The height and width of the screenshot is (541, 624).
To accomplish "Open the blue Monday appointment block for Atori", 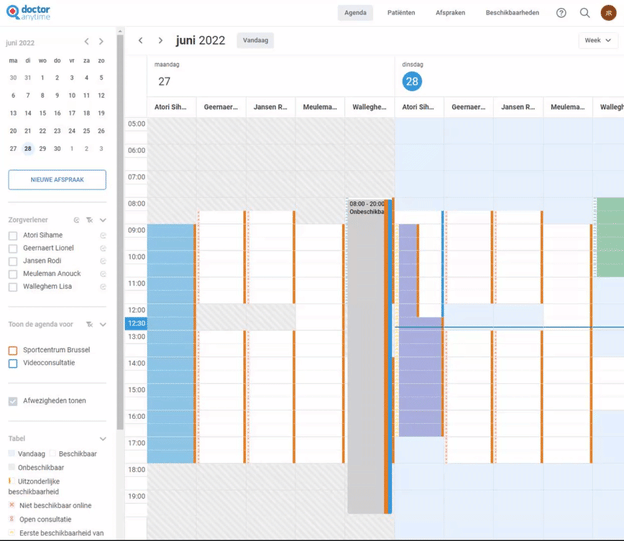I will [171, 344].
